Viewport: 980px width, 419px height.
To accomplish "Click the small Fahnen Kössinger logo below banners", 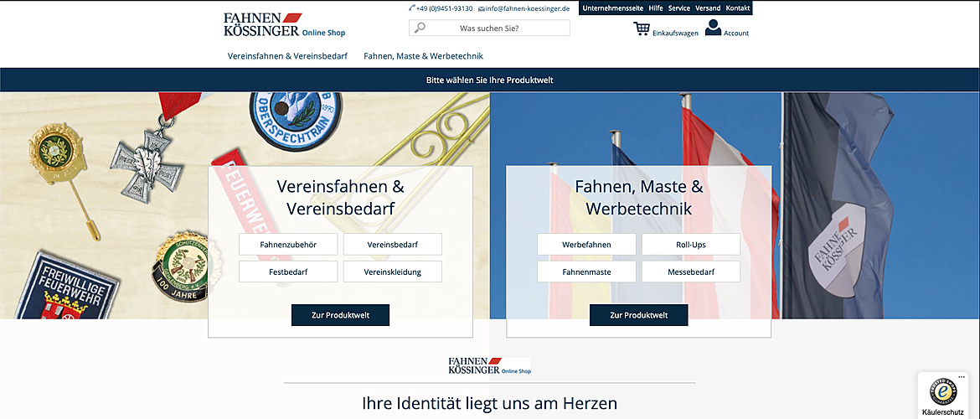I will pos(489,366).
